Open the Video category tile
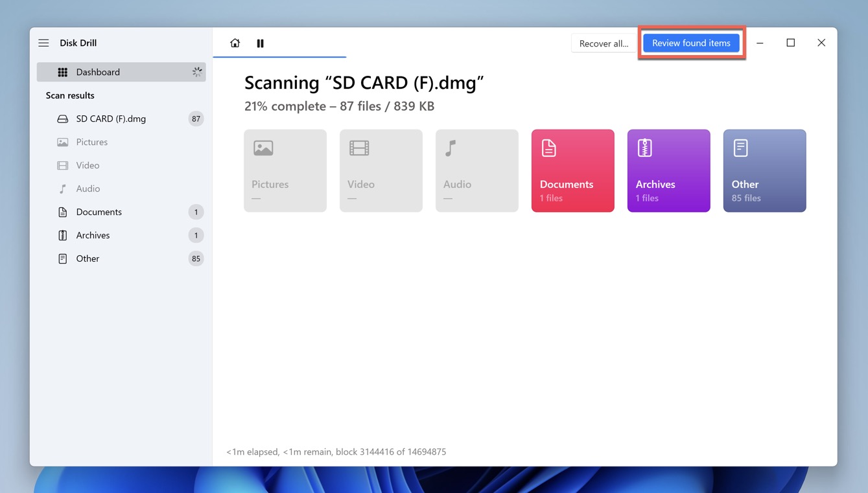This screenshot has height=493, width=868. (381, 171)
